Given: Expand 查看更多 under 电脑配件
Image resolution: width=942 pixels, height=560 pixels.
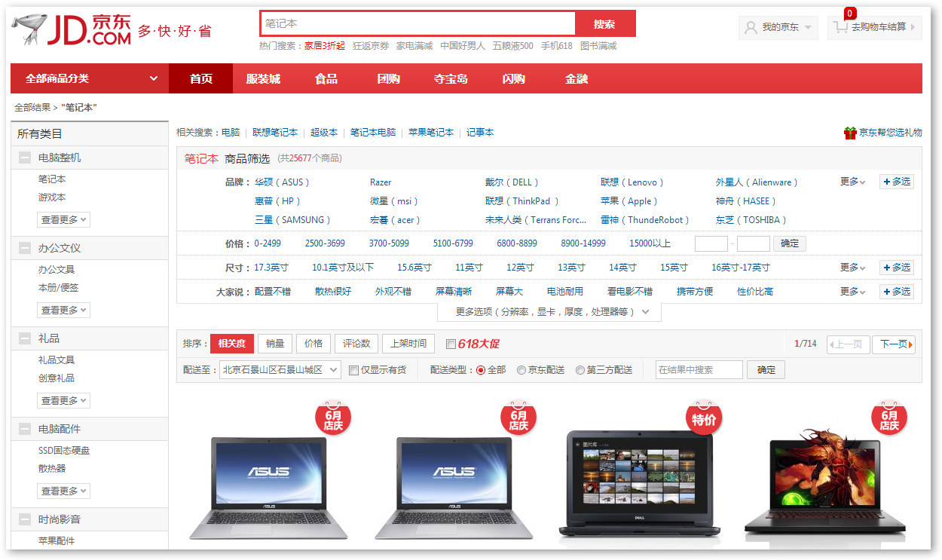Looking at the screenshot, I should (63, 491).
